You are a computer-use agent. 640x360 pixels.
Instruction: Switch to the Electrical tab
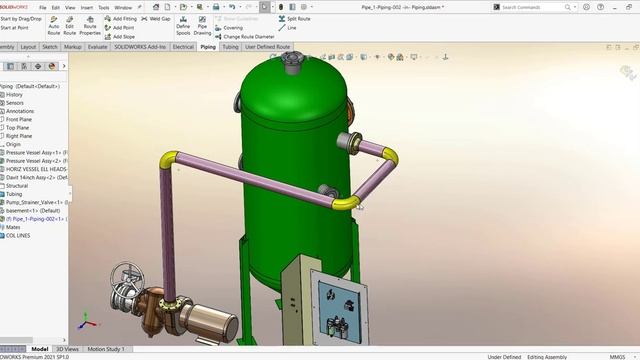pyautogui.click(x=183, y=47)
